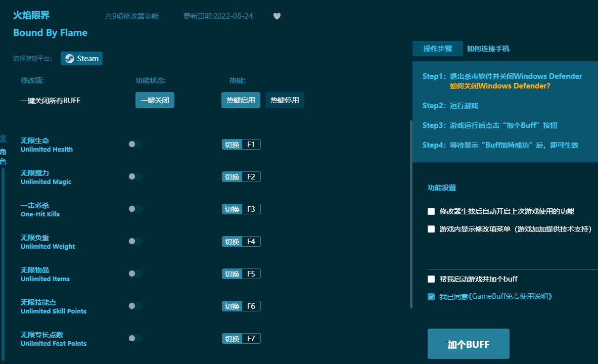The width and height of the screenshot is (598, 364).
Task: Click the 功能设置 heading
Action: coord(442,188)
